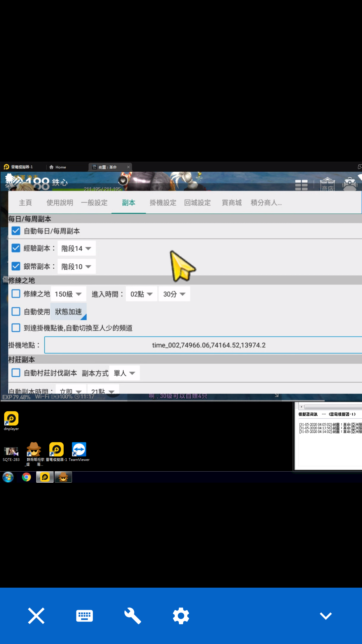
Task: Switch to the 一般設定 tab
Action: point(94,203)
